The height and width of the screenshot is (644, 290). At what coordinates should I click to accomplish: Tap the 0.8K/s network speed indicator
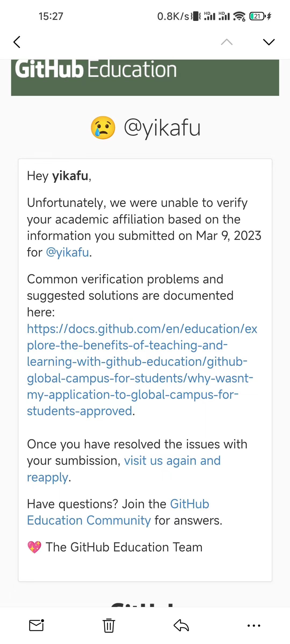(173, 16)
